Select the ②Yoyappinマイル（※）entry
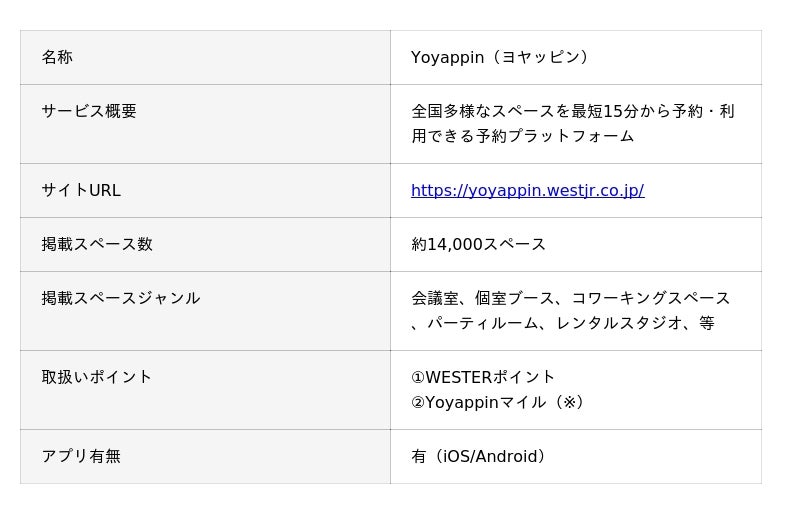Screen dimensions: 800x514 coord(499,402)
